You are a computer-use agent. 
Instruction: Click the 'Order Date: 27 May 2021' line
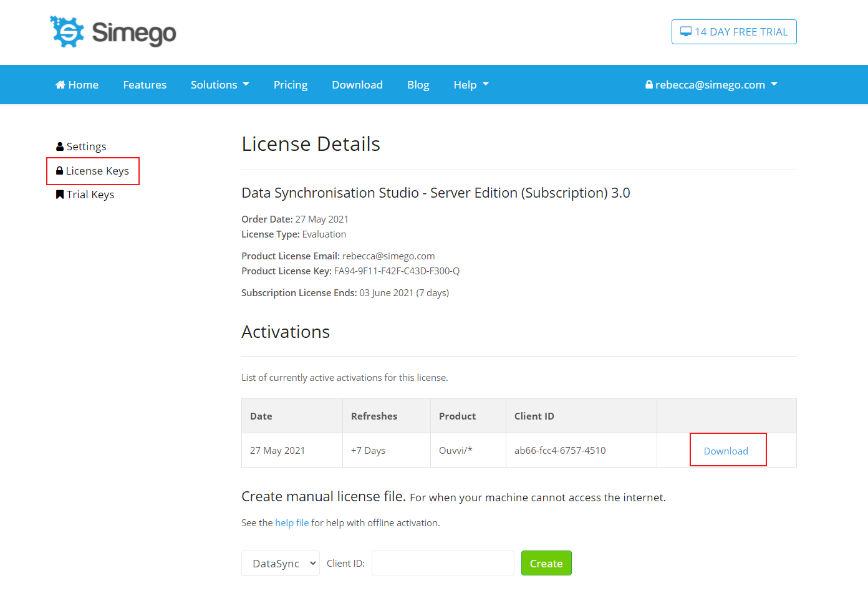[295, 219]
